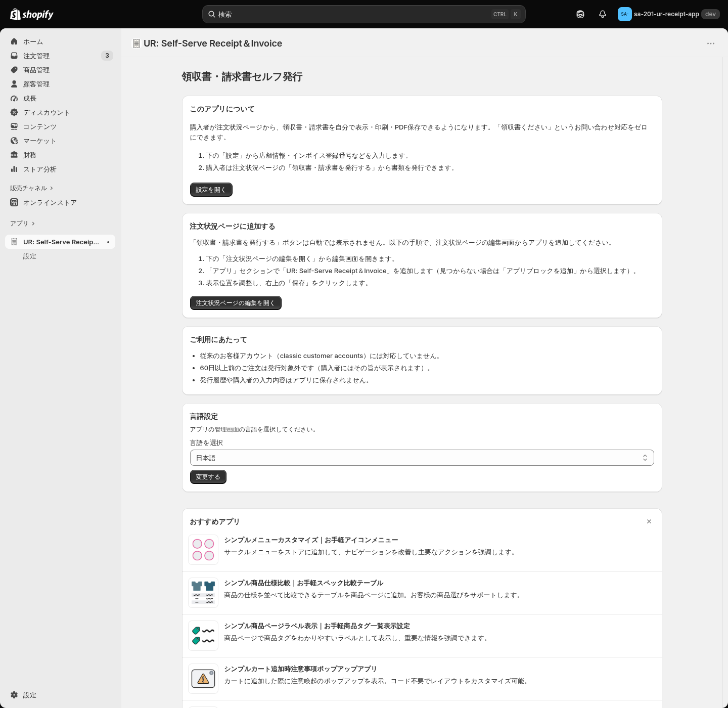Click the pin dot beside UR: Self-Serve Receipt
Screen dimensions: 728x708
[x=108, y=242]
